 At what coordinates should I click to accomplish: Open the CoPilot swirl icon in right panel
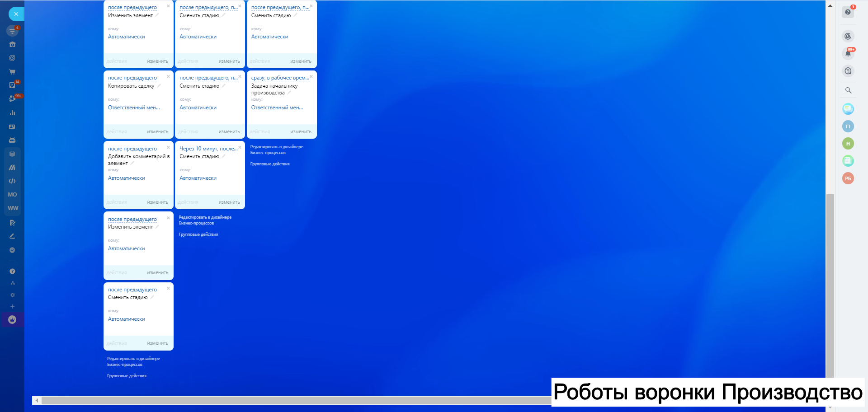(x=848, y=36)
